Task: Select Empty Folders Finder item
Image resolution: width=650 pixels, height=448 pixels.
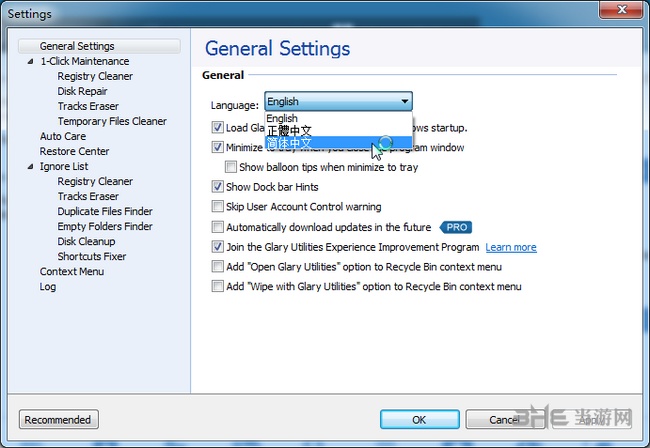Action: [105, 226]
